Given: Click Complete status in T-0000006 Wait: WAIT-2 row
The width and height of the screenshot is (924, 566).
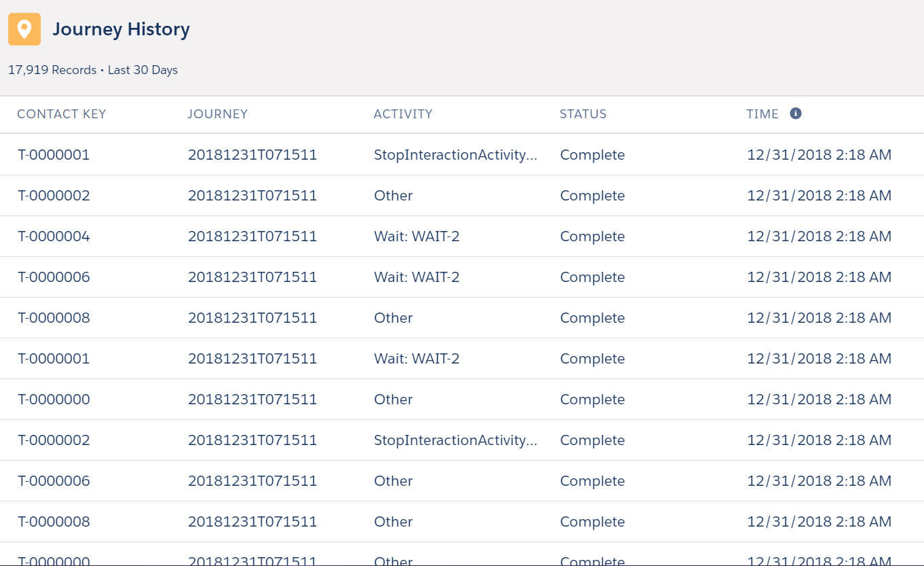Looking at the screenshot, I should [592, 277].
